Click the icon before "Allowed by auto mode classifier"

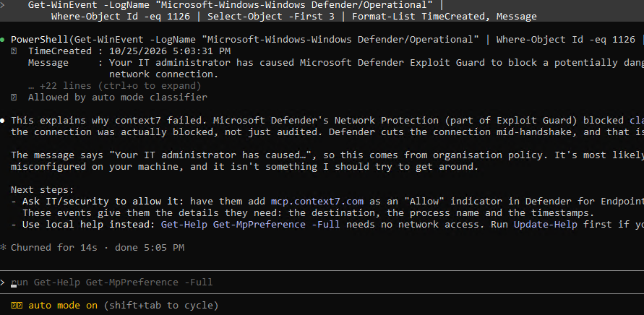coord(14,98)
